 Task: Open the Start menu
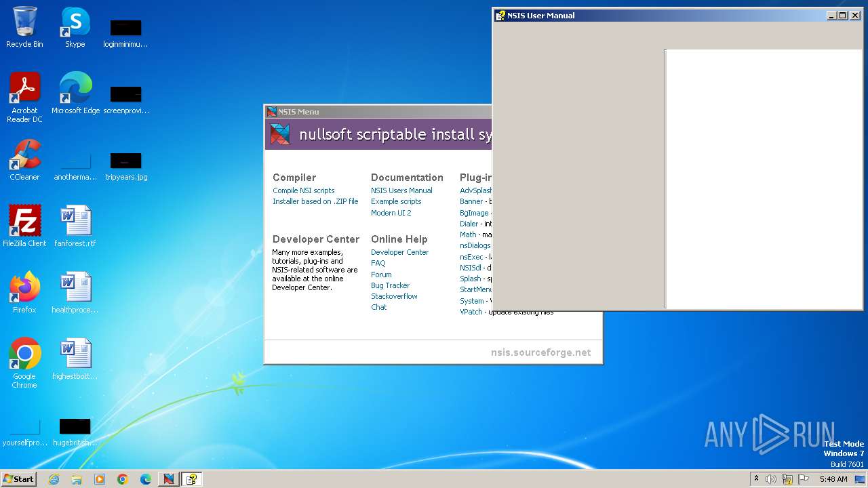click(19, 479)
